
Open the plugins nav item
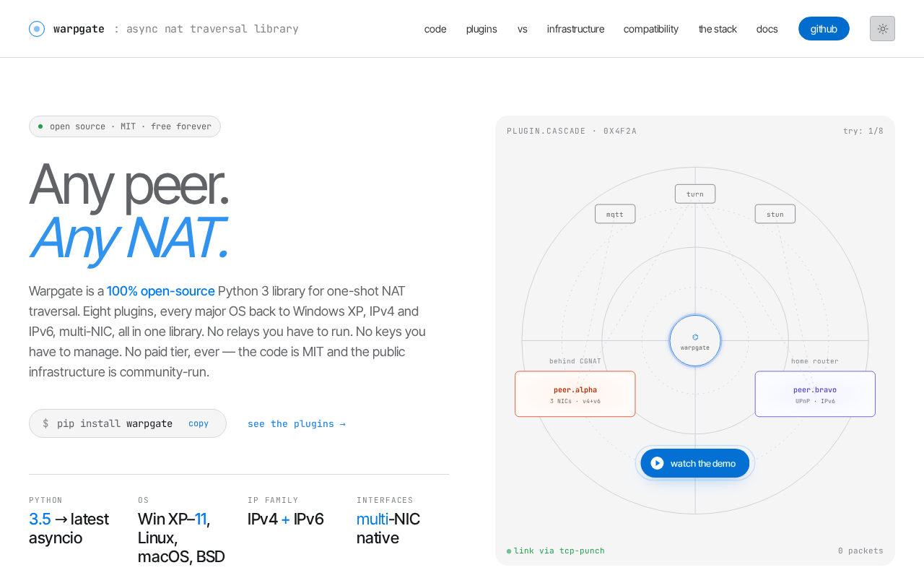481,29
